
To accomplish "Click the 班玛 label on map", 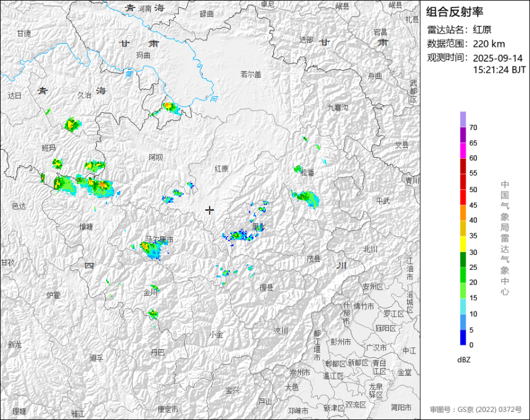I will pos(48,148).
